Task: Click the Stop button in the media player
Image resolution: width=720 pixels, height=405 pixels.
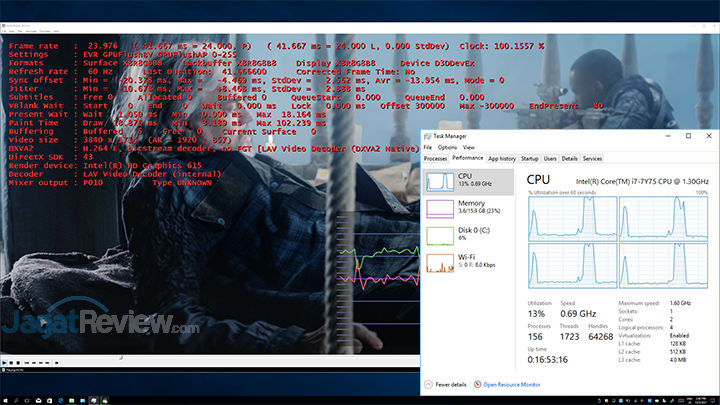Action: pyautogui.click(x=18, y=363)
